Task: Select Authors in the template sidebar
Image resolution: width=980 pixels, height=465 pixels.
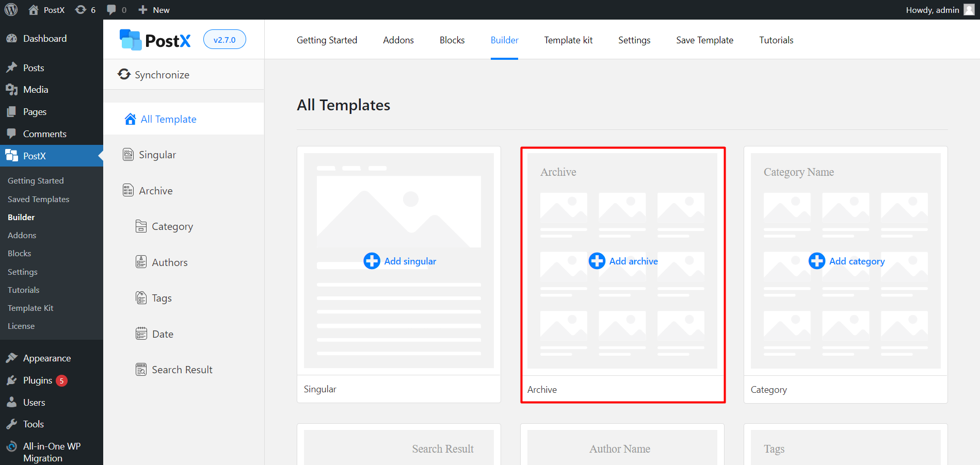Action: point(169,262)
